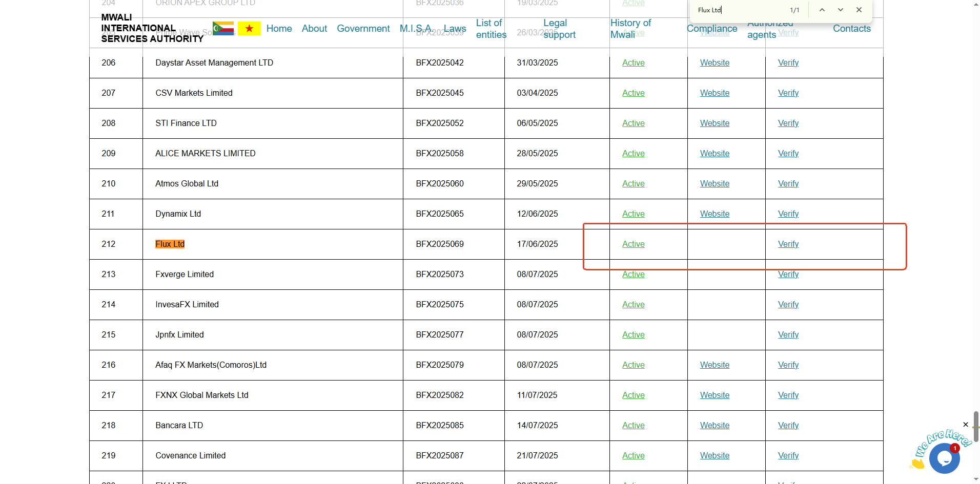Go to previous find result
980x484 pixels.
pyautogui.click(x=822, y=10)
